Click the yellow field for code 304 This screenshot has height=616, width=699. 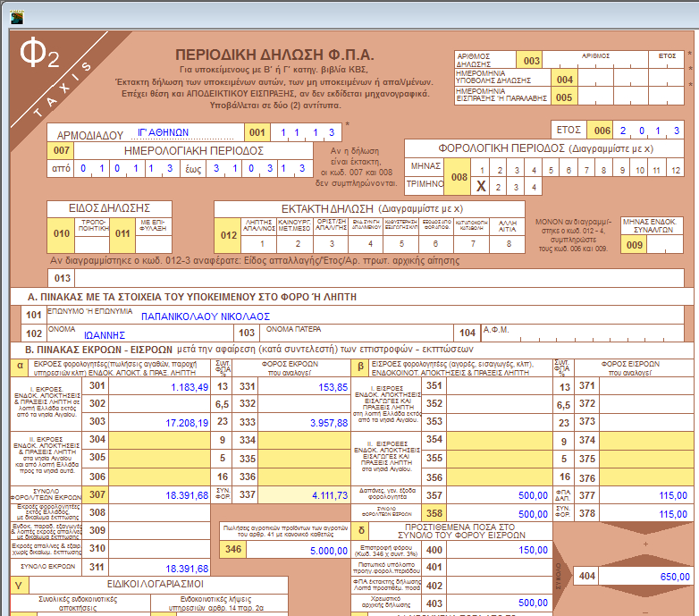[x=159, y=440]
